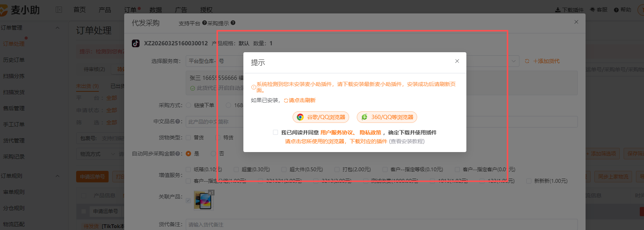Open the 广告 top menu
The image size is (644, 230).
[x=181, y=10]
